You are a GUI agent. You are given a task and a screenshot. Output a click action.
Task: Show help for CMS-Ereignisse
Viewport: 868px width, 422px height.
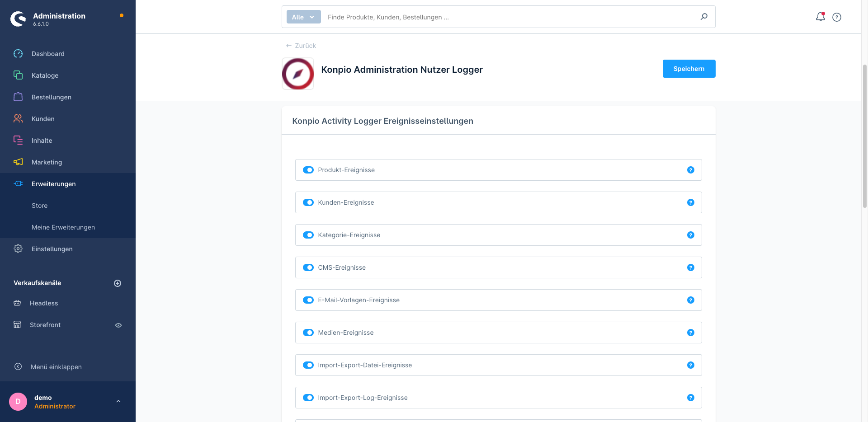(691, 267)
